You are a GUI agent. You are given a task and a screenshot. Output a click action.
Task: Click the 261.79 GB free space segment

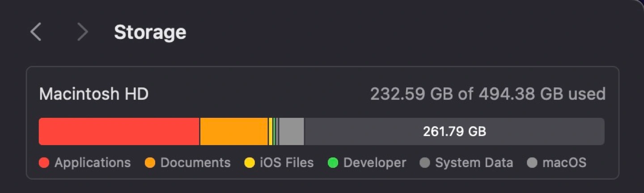tap(454, 132)
